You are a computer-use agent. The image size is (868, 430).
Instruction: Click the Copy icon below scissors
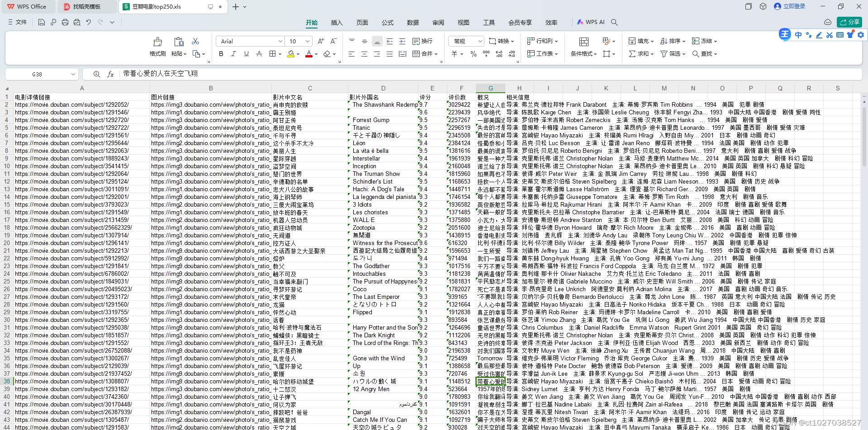[x=196, y=54]
